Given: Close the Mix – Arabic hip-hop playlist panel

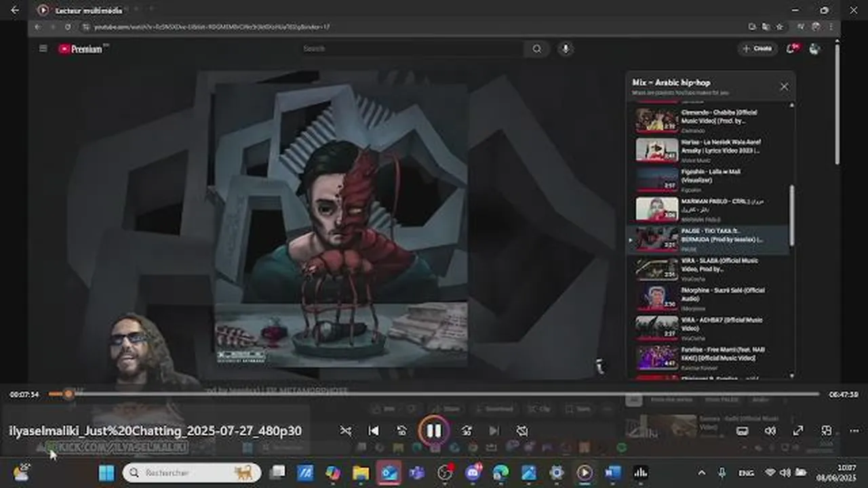Looking at the screenshot, I should [x=784, y=87].
